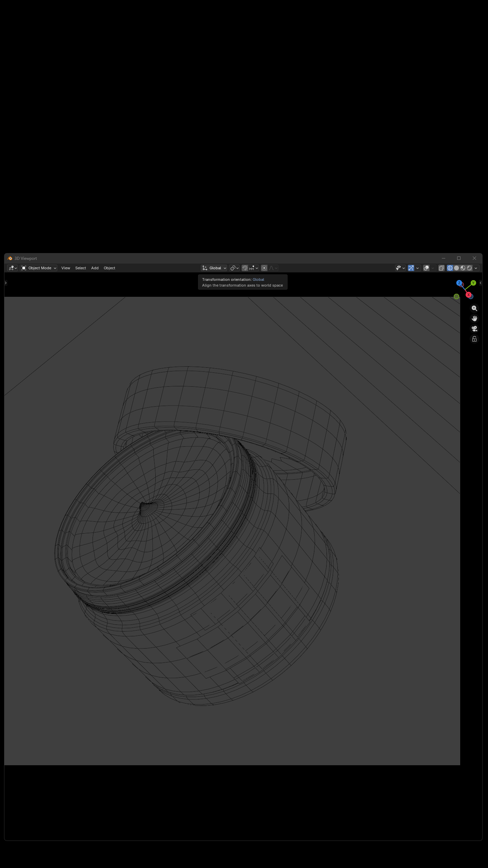Toggle the show overlays button
Screen dimensions: 488x868
[x=426, y=268]
